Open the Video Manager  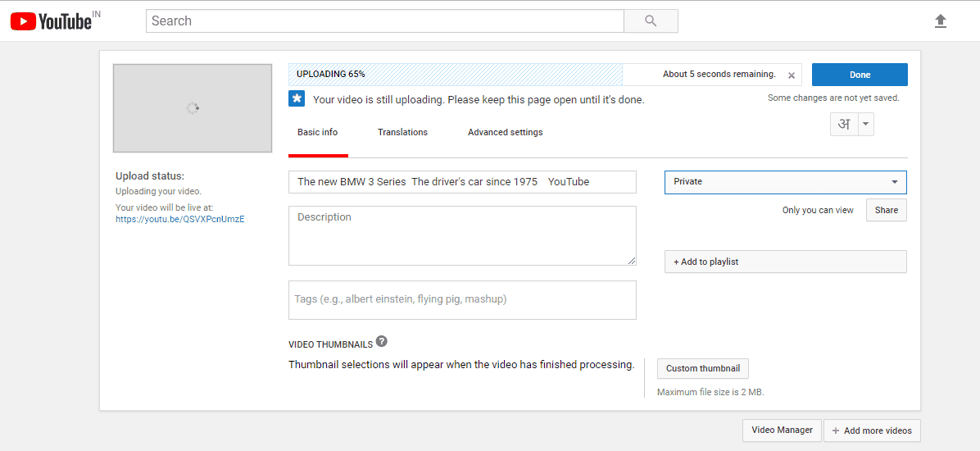782,430
